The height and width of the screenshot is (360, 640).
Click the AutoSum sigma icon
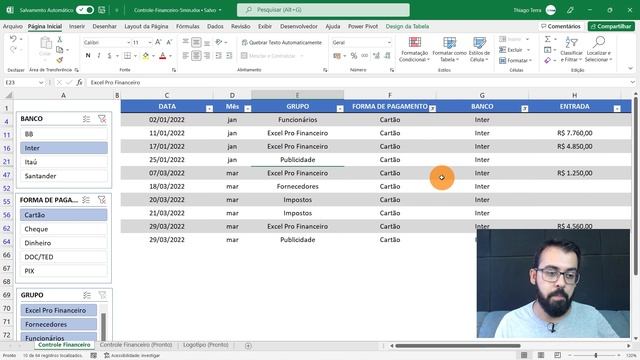547,39
